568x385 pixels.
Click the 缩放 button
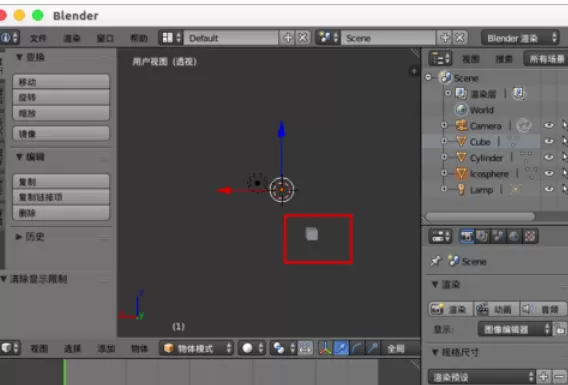coord(61,113)
